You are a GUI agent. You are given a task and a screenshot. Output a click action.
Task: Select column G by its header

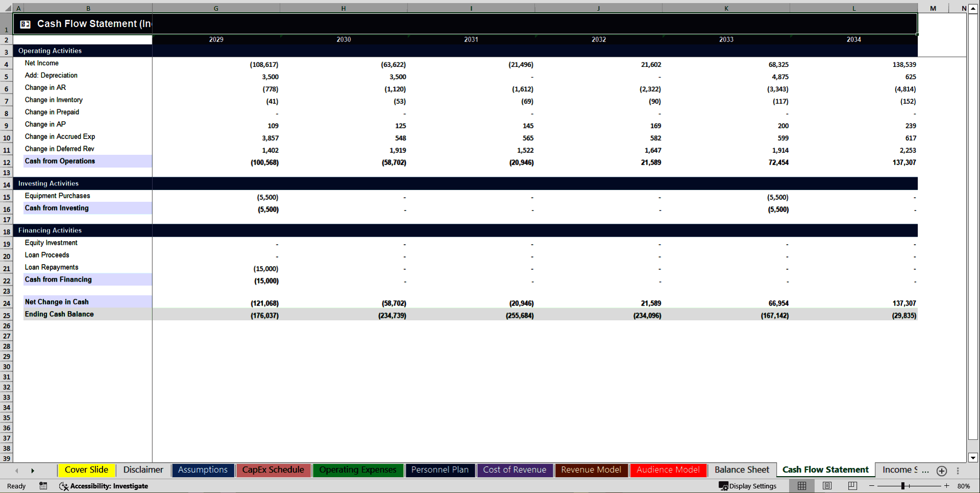point(216,8)
